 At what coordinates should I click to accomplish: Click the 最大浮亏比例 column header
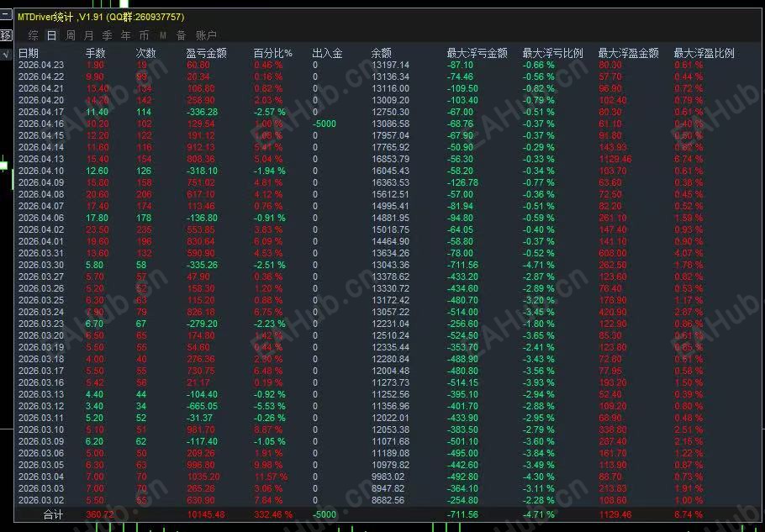[553, 53]
